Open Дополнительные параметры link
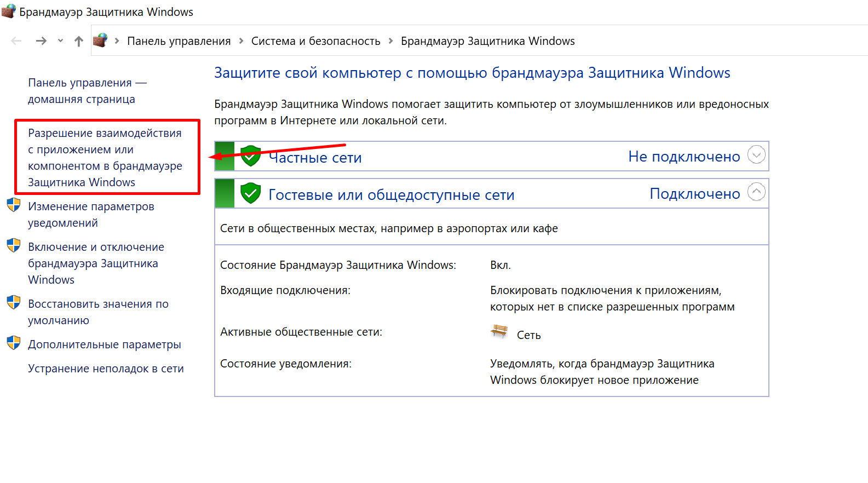Viewport: 868px width, 483px height. (104, 344)
